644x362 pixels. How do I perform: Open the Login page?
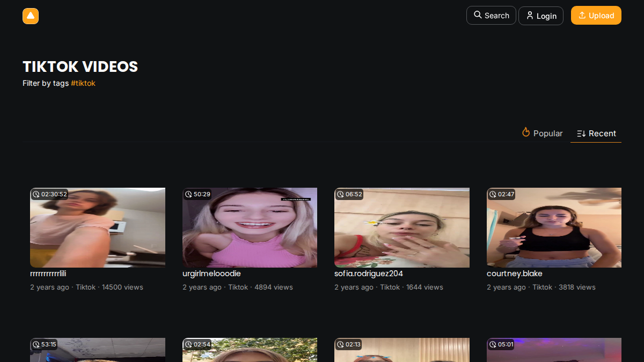[541, 16]
